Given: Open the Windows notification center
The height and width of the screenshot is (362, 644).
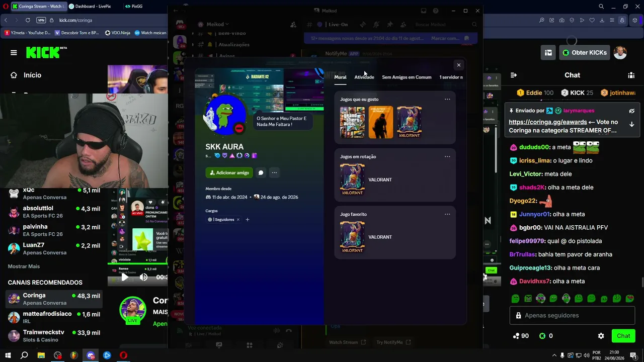Looking at the screenshot, I should tap(633, 355).
